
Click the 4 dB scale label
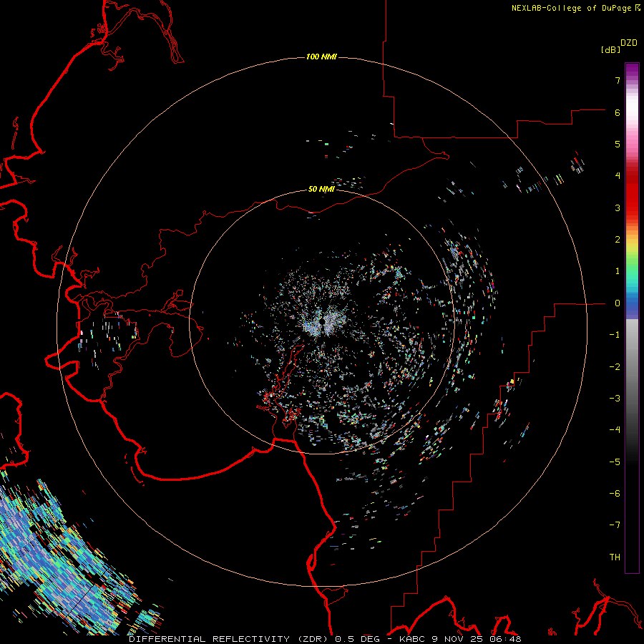coord(618,176)
